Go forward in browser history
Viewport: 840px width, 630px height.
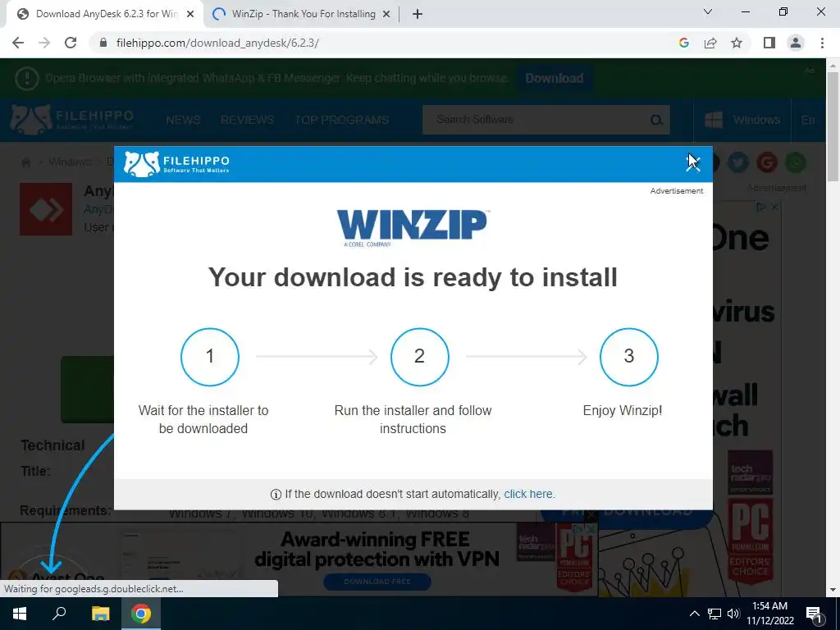tap(44, 43)
